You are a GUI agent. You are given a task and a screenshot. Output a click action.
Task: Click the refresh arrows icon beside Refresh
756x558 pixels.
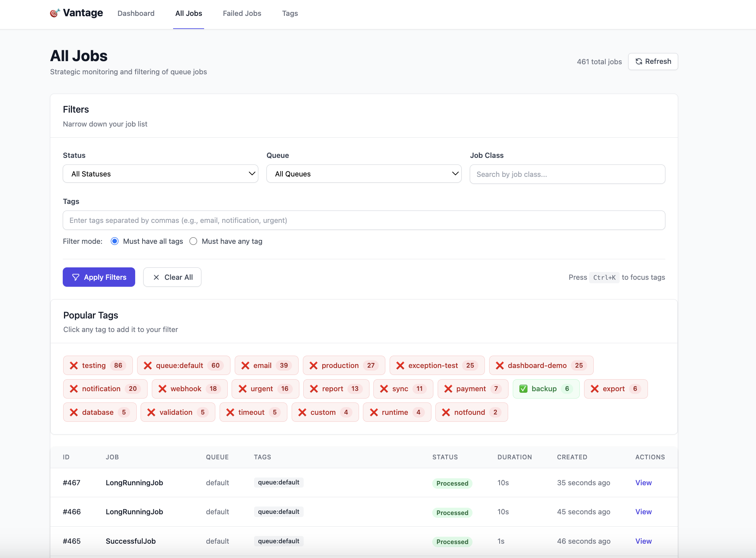(x=639, y=62)
